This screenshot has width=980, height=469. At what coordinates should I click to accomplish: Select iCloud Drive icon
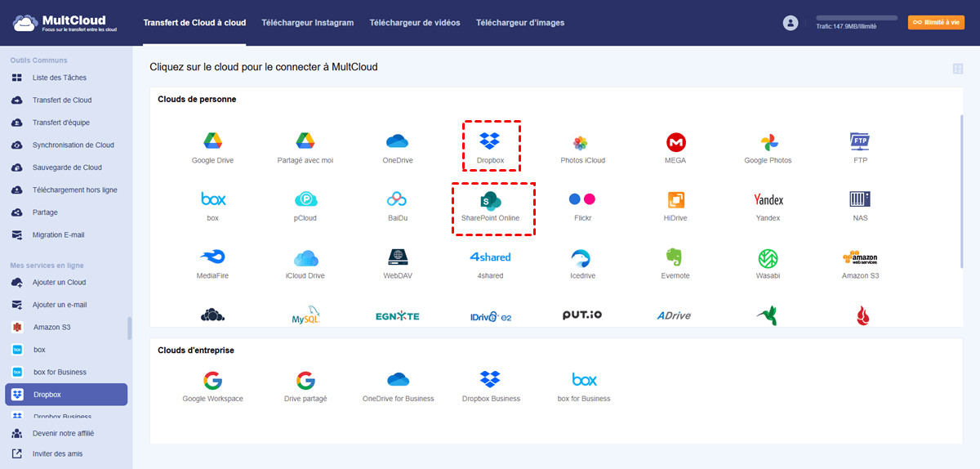(305, 257)
